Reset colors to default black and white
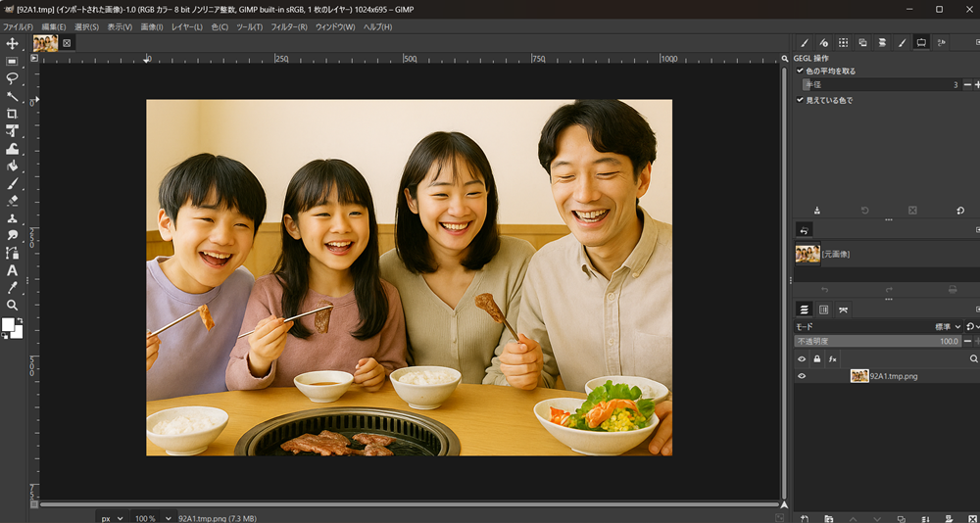This screenshot has width=980, height=523. [x=5, y=336]
